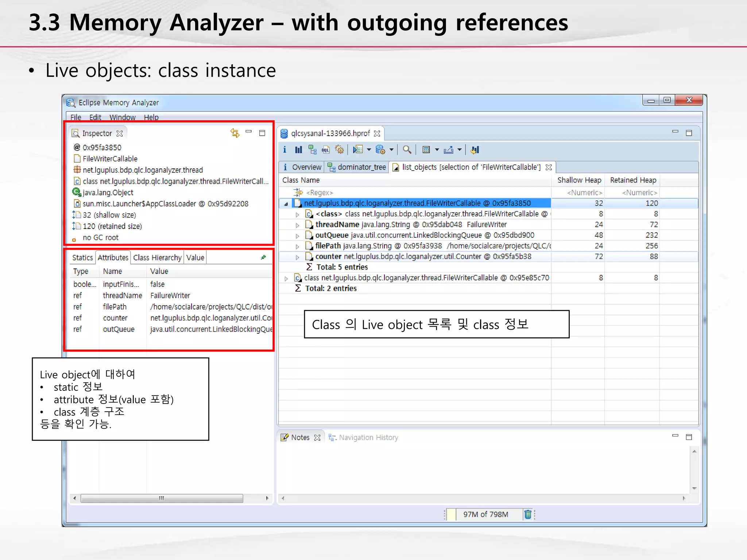Expand class FileWriterCallable @ 0x95e85c70 row
This screenshot has width=747, height=560.
286,279
